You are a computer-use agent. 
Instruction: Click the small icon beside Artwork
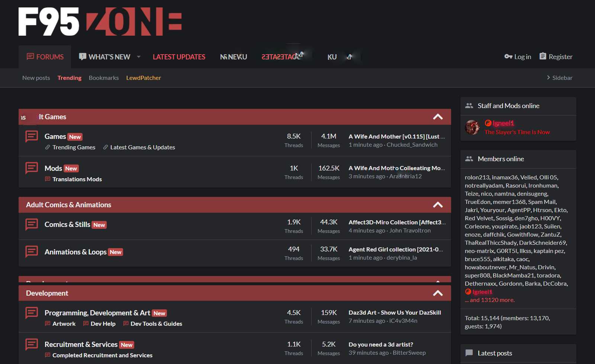coord(48,324)
